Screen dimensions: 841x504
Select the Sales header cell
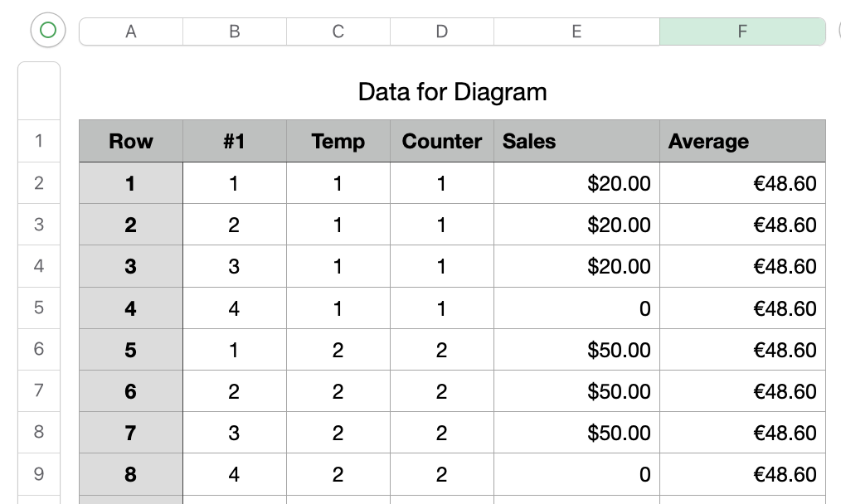pyautogui.click(x=576, y=141)
